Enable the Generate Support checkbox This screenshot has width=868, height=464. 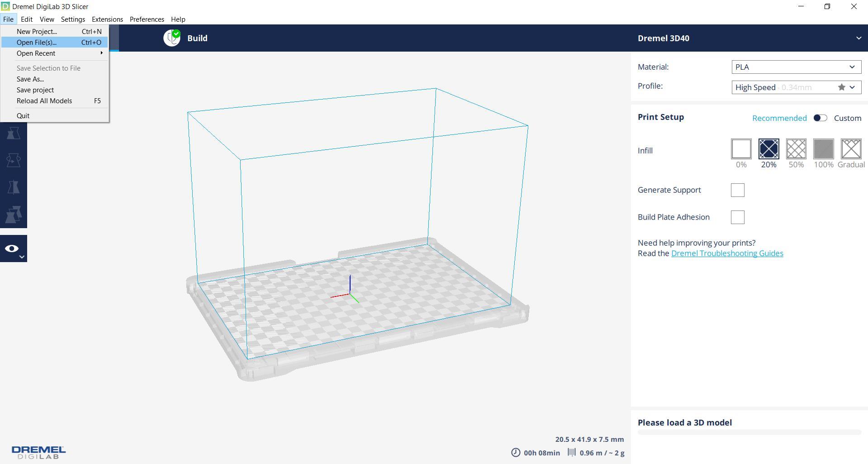pyautogui.click(x=737, y=190)
